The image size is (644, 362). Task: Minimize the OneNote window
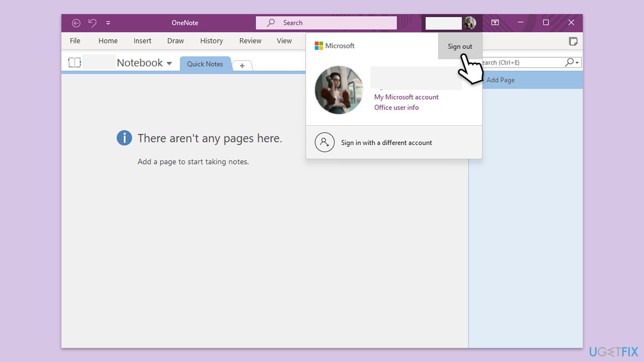pyautogui.click(x=520, y=23)
